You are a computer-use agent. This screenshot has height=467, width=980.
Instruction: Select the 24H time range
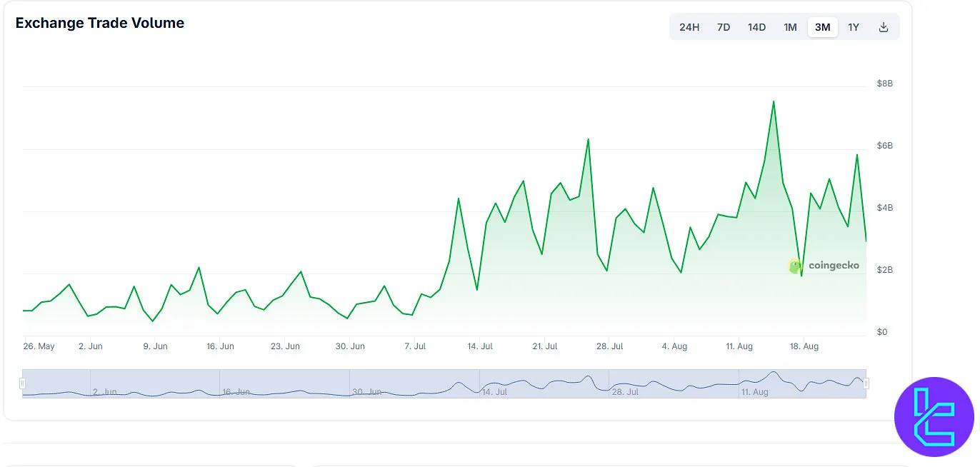tap(689, 27)
